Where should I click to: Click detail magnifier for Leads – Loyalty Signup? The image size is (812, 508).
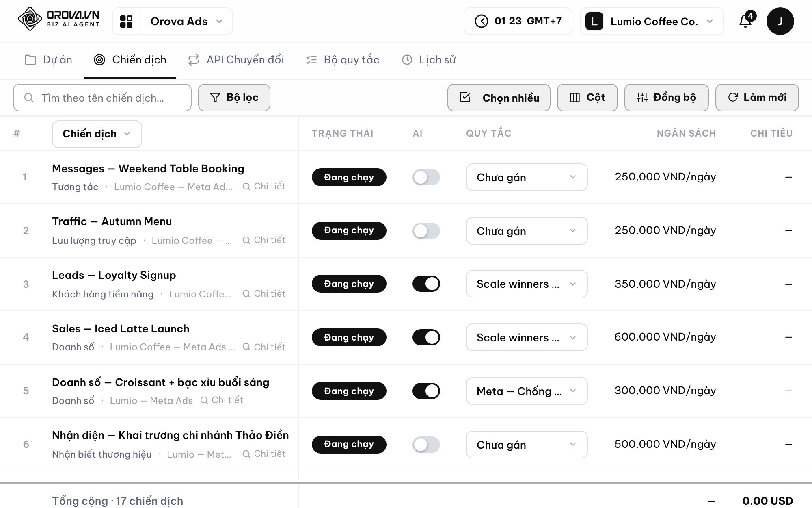(x=246, y=294)
